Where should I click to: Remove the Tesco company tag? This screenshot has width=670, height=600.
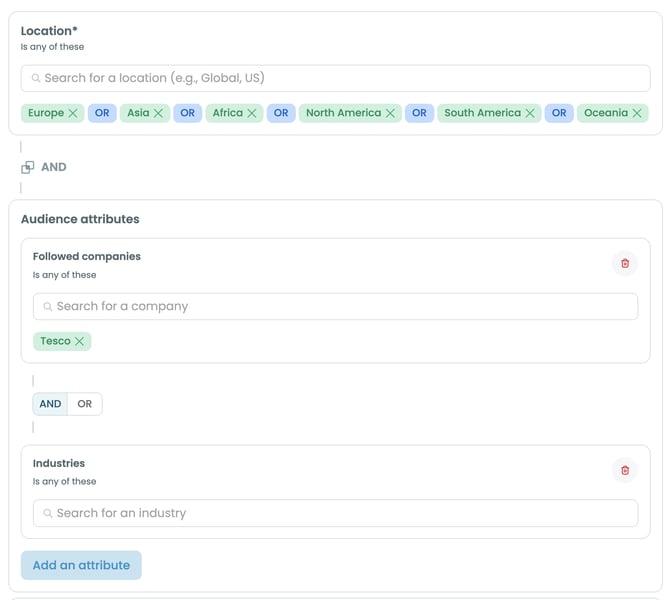79,341
